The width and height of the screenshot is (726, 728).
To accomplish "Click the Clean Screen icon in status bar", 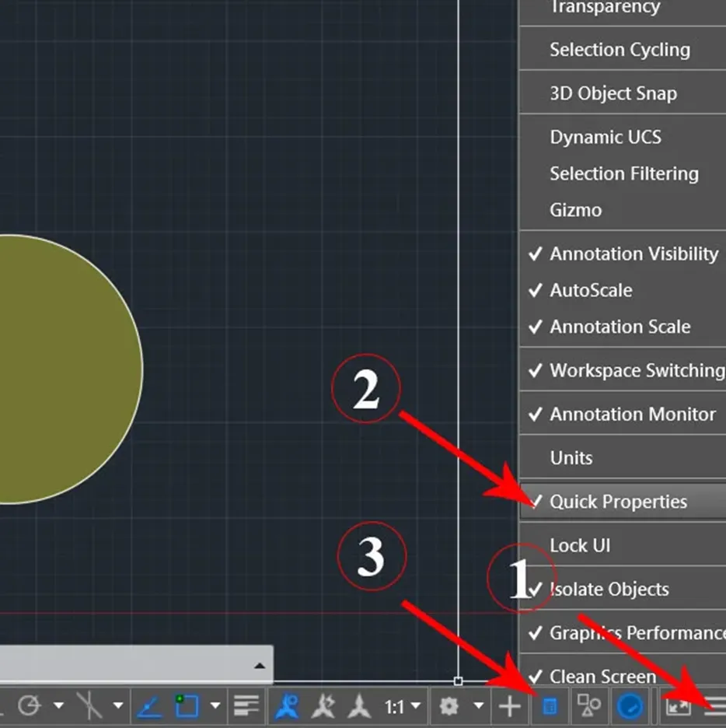I will tap(678, 706).
